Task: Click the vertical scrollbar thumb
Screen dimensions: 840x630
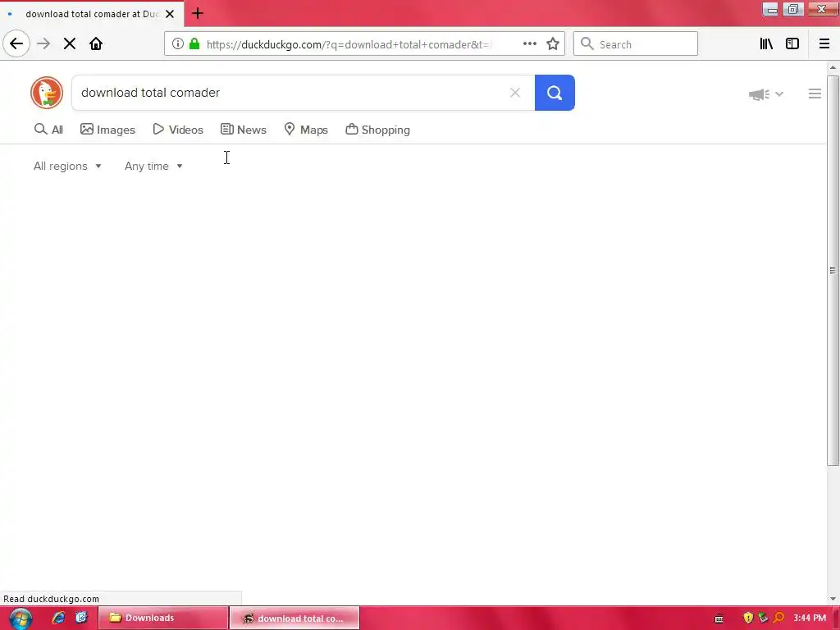Action: click(x=833, y=271)
